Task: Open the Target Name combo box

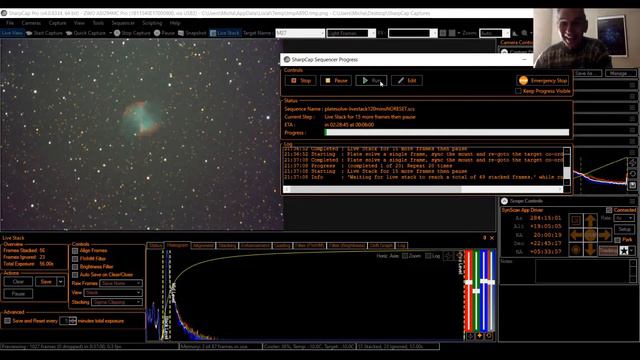Action: (x=300, y=33)
